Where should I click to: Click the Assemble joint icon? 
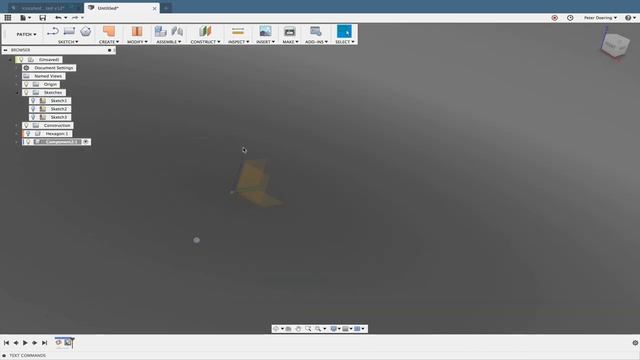point(177,31)
